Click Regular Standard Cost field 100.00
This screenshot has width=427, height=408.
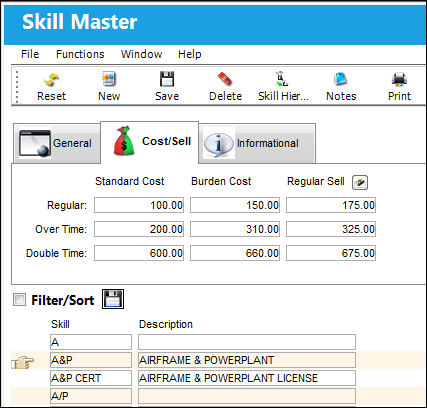[139, 205]
